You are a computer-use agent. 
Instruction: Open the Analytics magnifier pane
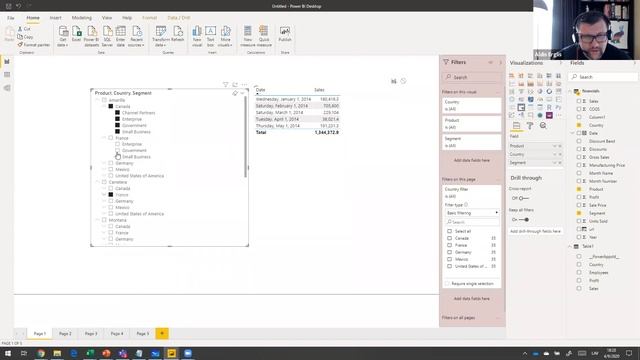(543, 126)
